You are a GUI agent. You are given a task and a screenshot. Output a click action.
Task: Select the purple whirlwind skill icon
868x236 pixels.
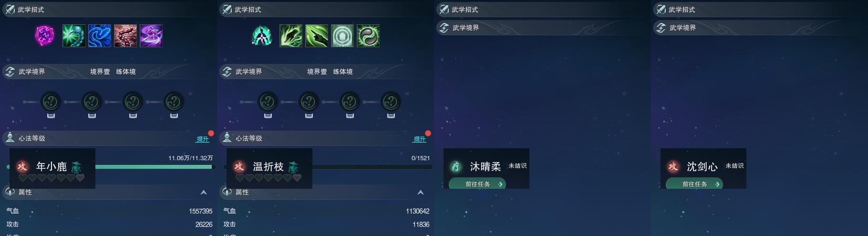click(151, 36)
